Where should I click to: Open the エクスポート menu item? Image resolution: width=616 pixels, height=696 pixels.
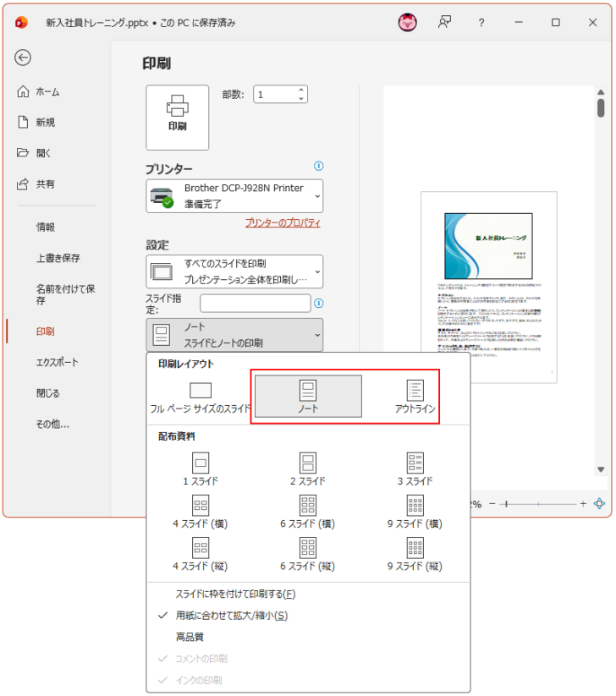click(x=57, y=362)
